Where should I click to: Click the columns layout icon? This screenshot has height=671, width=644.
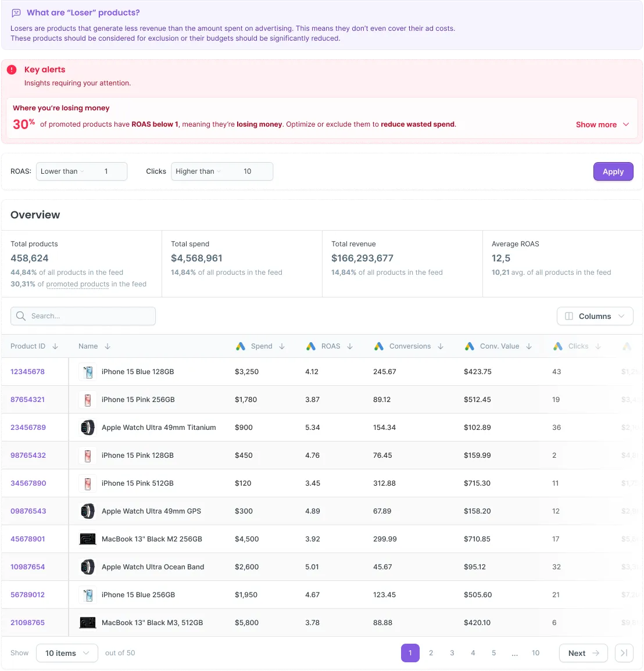click(x=569, y=316)
